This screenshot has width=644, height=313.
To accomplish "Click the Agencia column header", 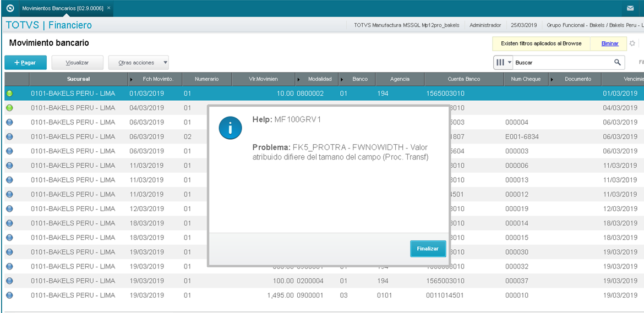I will 400,79.
